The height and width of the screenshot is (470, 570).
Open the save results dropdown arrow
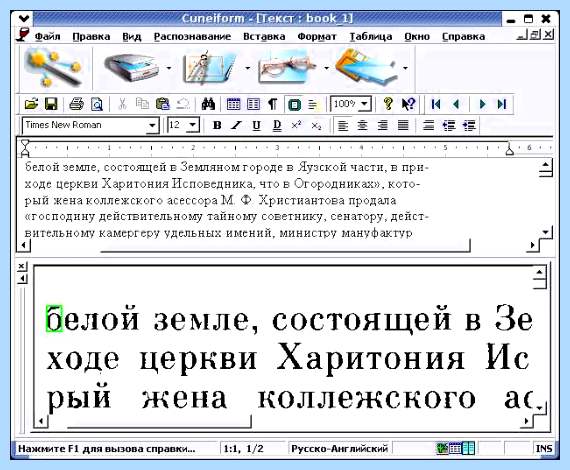click(405, 68)
